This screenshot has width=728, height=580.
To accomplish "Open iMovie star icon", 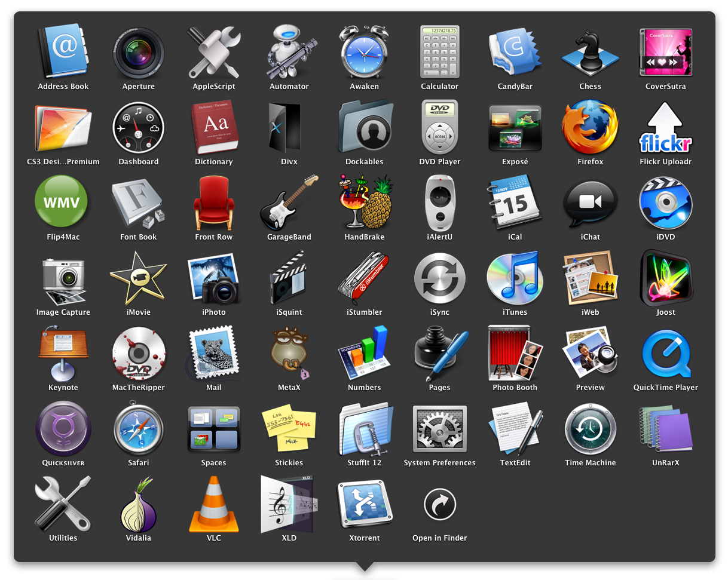I will point(139,278).
